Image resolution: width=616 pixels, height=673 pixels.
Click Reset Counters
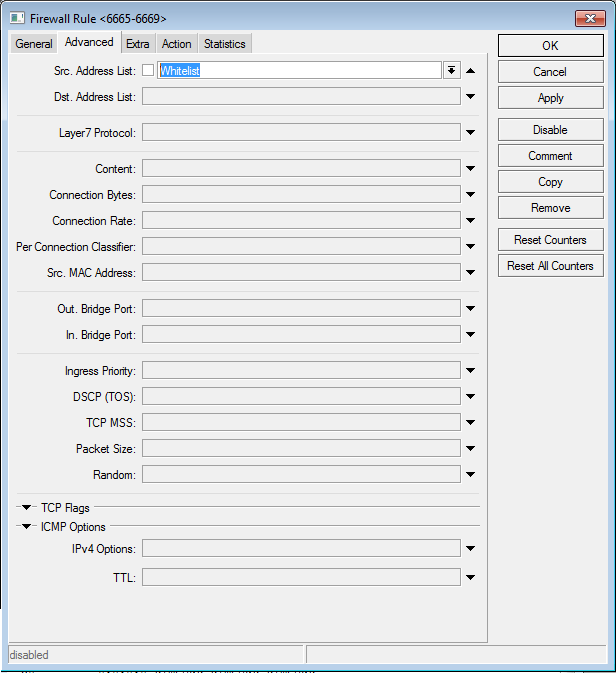551,239
